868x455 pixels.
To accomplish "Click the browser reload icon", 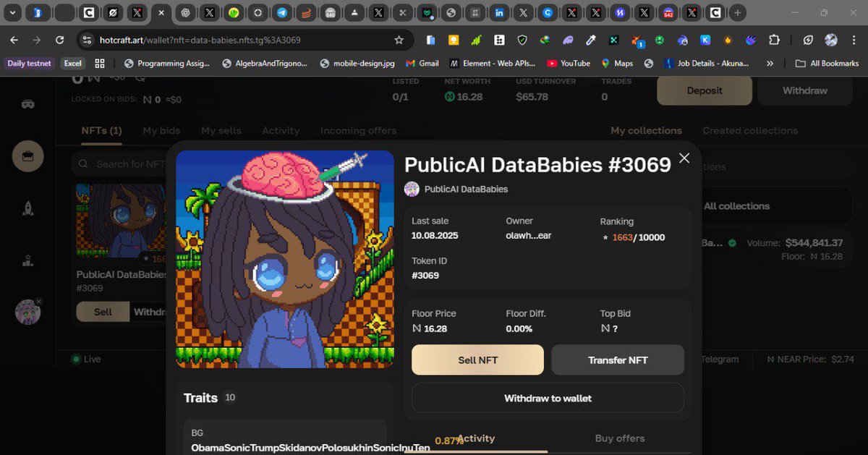I will click(59, 41).
